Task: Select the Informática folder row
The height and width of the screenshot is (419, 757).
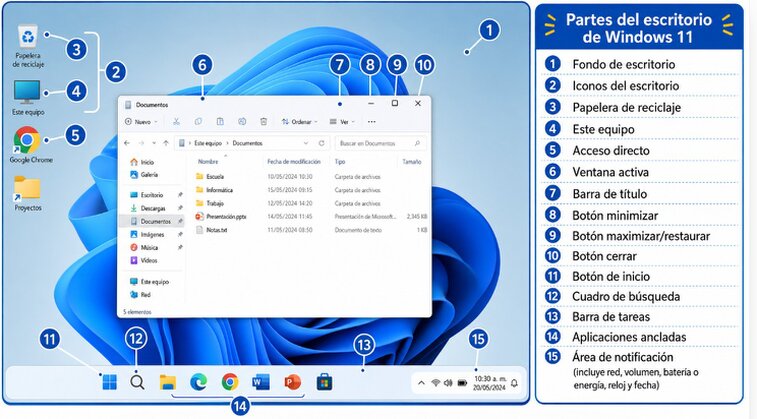Action: click(311, 190)
